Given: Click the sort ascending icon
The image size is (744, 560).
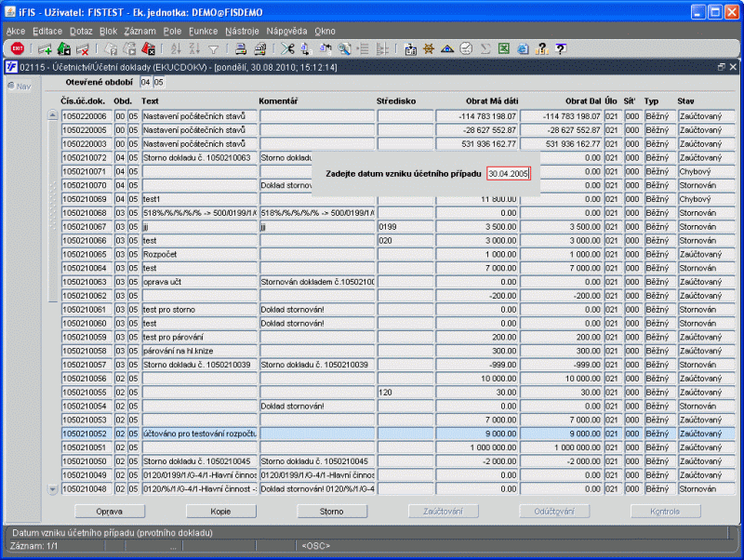Looking at the screenshot, I should click(176, 48).
